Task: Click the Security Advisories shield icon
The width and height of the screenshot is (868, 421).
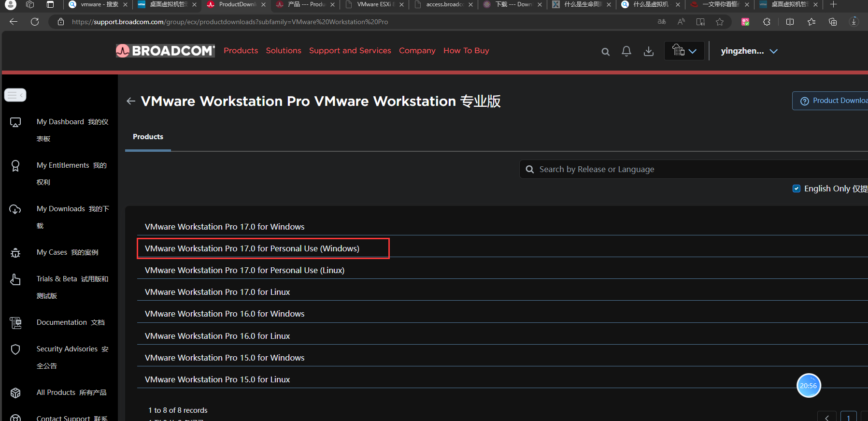Action: (15, 349)
